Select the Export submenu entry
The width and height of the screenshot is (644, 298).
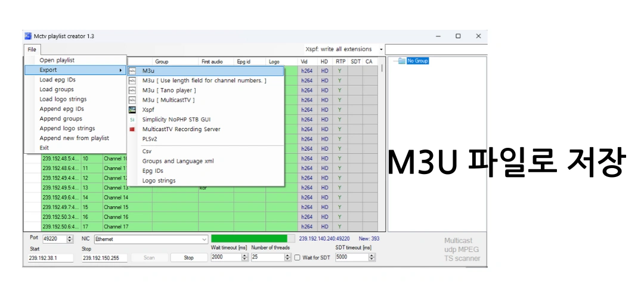[76, 70]
